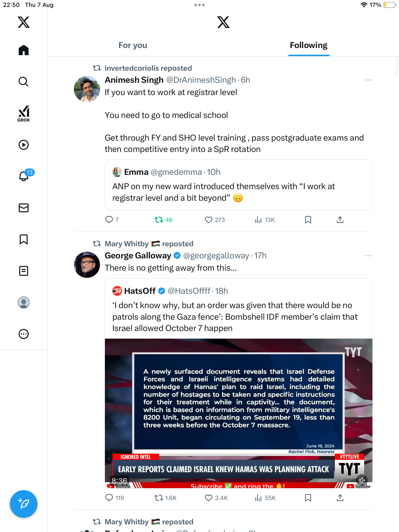
Task: Open the Lists icon in sidebar
Action: (x=24, y=271)
